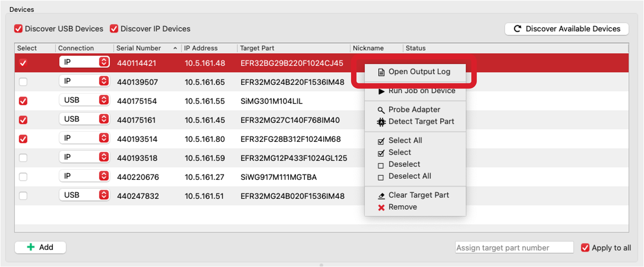644x267 pixels.
Task: Click the sort arrow on Serial Number column
Action: pyautogui.click(x=175, y=48)
